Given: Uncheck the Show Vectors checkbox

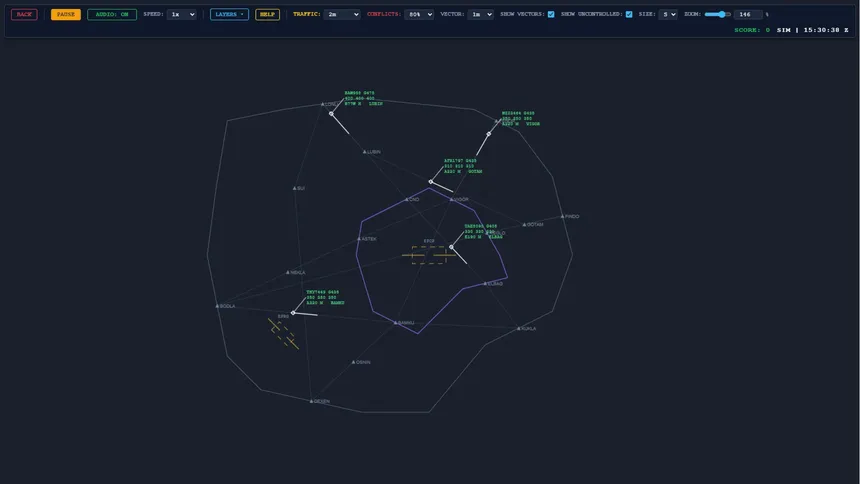Looking at the screenshot, I should 551,15.
